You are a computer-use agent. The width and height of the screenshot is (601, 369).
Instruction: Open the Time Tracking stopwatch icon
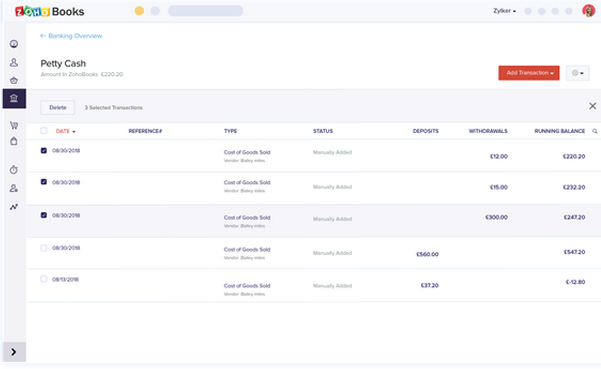[x=14, y=169]
